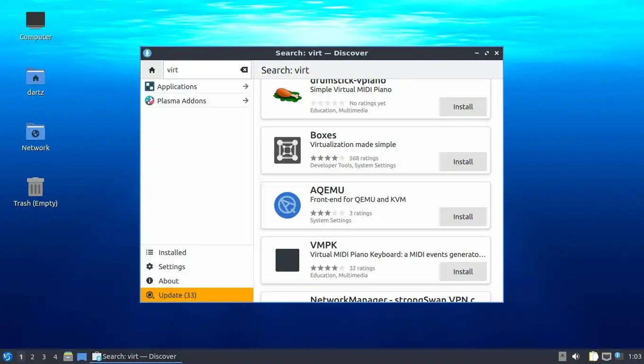Image resolution: width=644 pixels, height=364 pixels.
Task: Click the network connection tray icon
Action: click(x=607, y=356)
